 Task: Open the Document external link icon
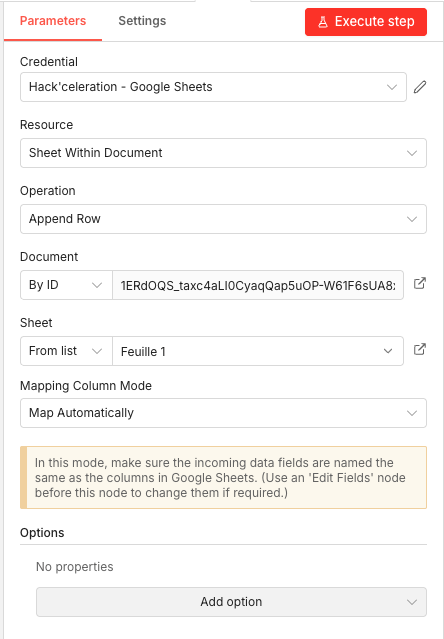click(420, 284)
